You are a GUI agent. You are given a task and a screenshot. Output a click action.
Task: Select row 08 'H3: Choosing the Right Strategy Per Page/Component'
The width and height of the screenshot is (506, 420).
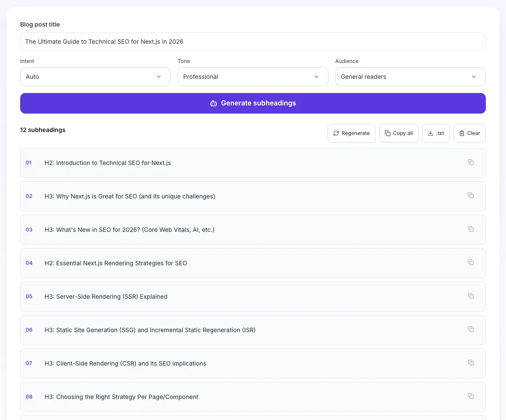coord(253,397)
